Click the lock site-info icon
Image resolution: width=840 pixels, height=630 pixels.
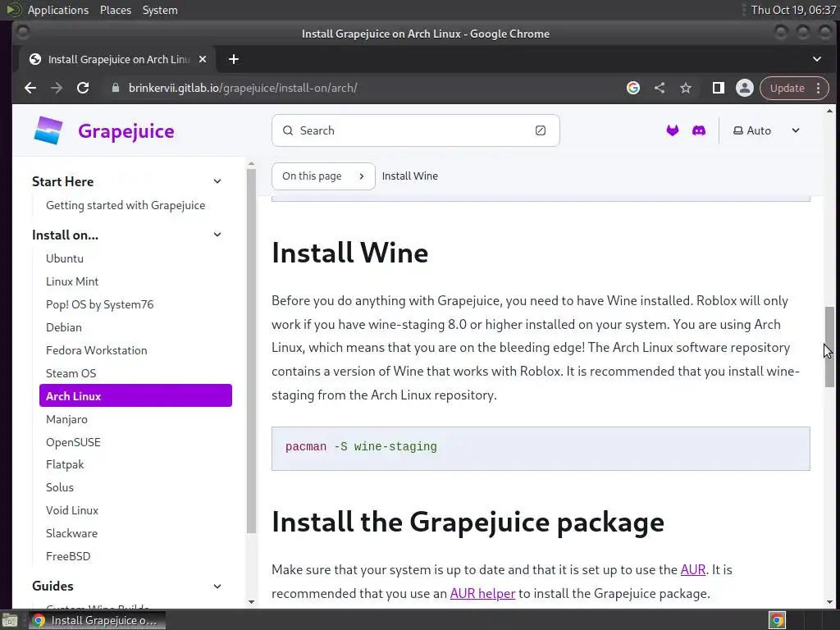pos(115,88)
